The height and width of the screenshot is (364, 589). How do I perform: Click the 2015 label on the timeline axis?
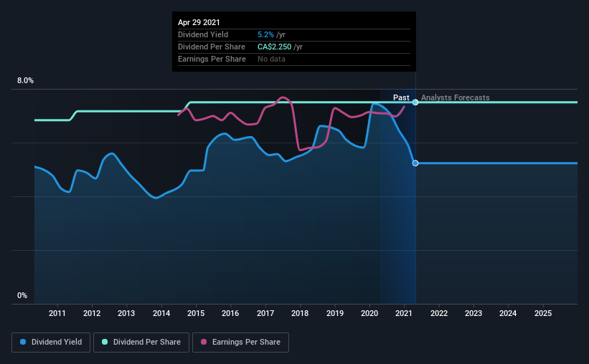(196, 313)
